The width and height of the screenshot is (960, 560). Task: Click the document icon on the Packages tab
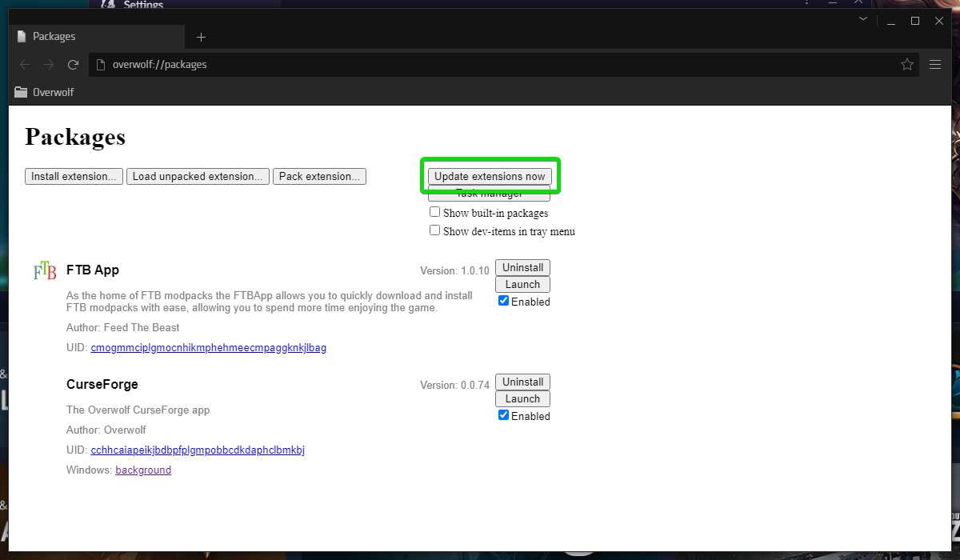(x=23, y=36)
